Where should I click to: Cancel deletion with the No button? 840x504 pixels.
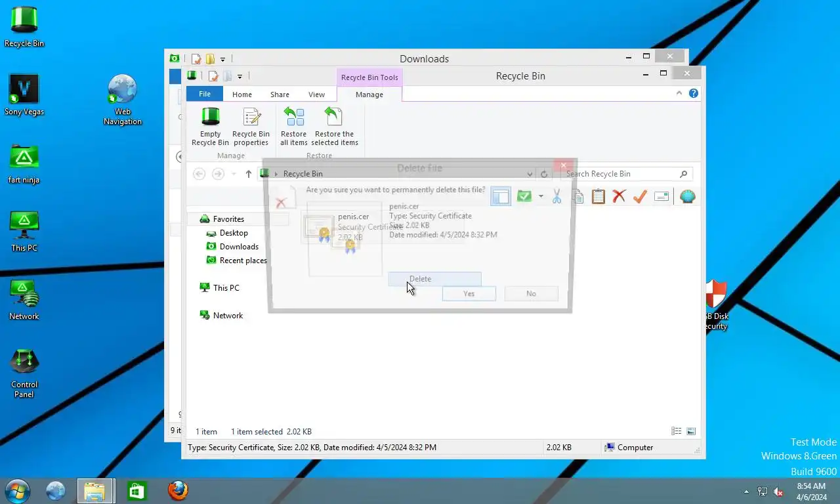(x=531, y=293)
